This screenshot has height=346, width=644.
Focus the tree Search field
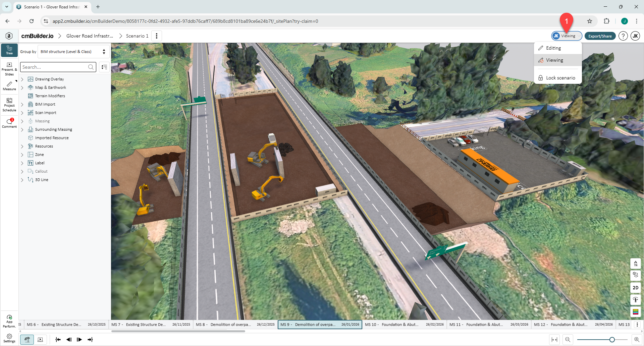coord(58,67)
